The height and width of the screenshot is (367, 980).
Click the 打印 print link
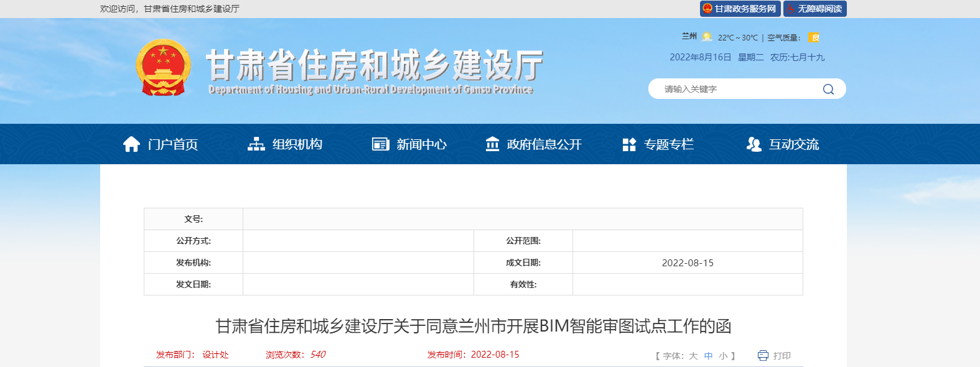(x=782, y=356)
